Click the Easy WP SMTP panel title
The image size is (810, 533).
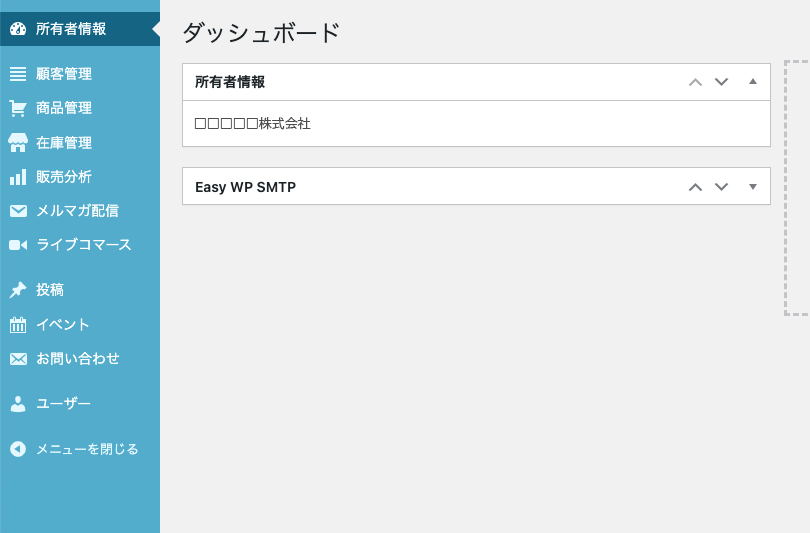(x=245, y=187)
